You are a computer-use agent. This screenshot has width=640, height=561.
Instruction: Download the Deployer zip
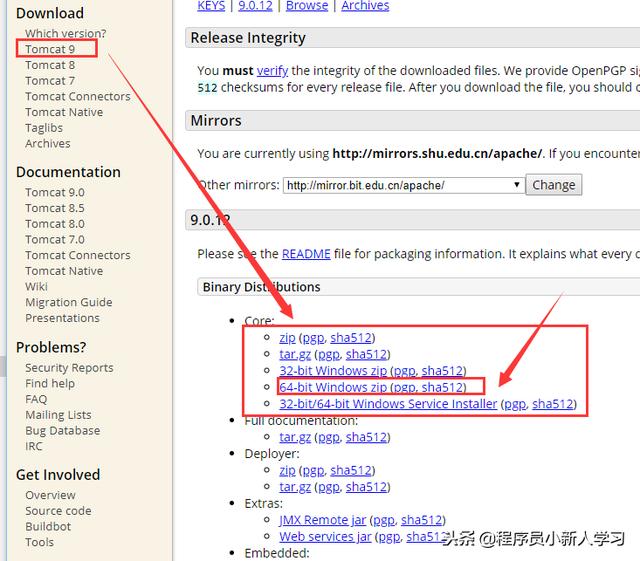287,470
